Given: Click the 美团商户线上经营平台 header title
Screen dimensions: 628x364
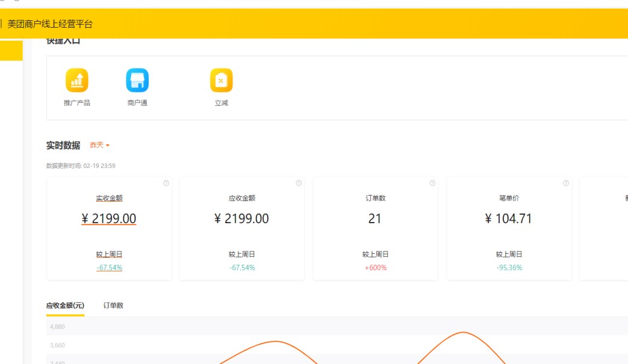Looking at the screenshot, I should point(50,24).
